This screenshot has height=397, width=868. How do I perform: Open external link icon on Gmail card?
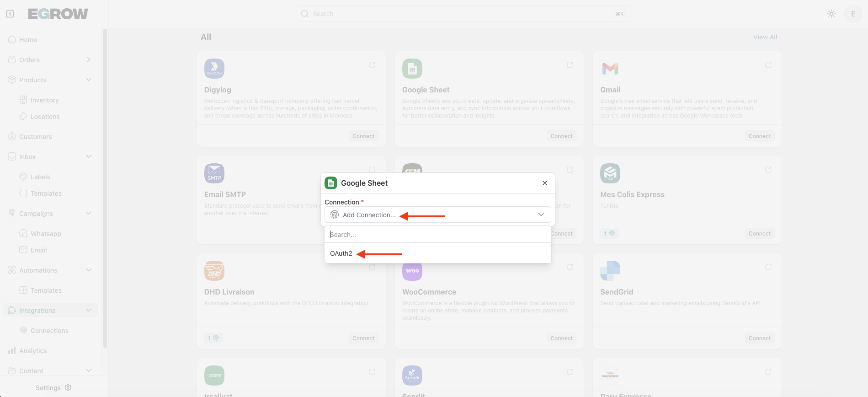pyautogui.click(x=768, y=65)
